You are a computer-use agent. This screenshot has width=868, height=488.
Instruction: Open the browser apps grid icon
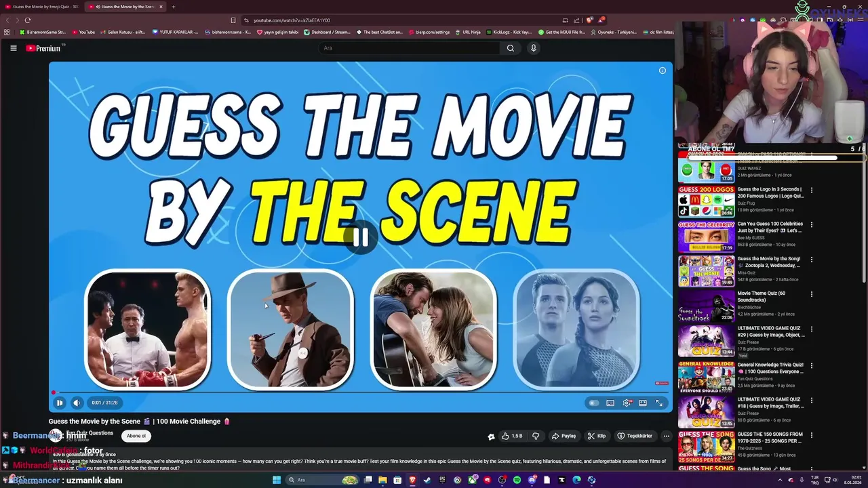(x=7, y=32)
